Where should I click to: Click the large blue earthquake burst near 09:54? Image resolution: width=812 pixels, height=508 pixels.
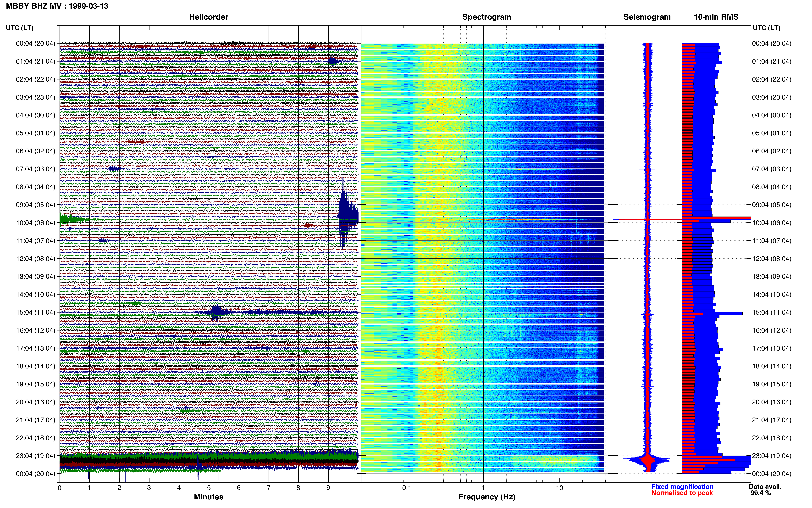tap(347, 213)
